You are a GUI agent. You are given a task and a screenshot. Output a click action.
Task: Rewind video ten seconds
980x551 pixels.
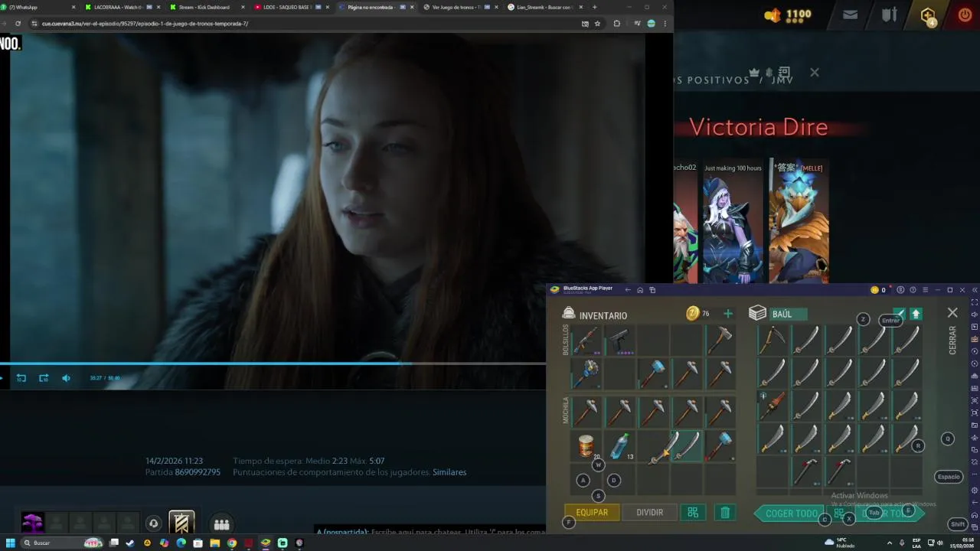pos(21,378)
